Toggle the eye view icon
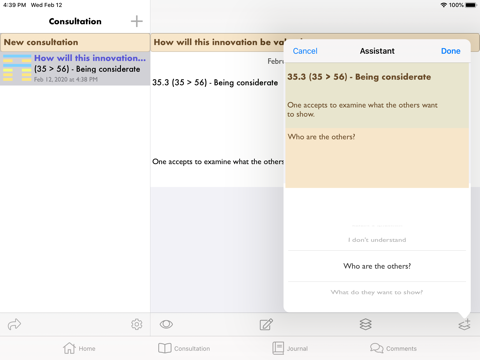Screen dimensions: 480x360 pyautogui.click(x=166, y=324)
